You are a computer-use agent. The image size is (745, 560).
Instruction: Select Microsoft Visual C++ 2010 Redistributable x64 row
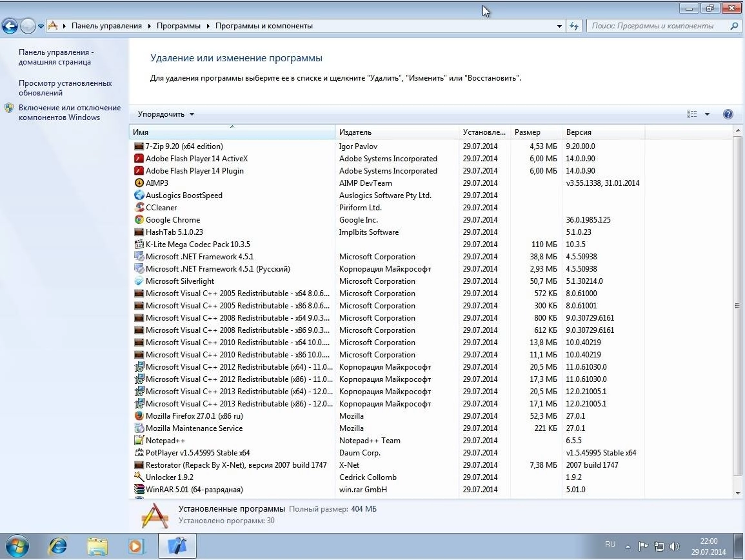click(x=387, y=343)
